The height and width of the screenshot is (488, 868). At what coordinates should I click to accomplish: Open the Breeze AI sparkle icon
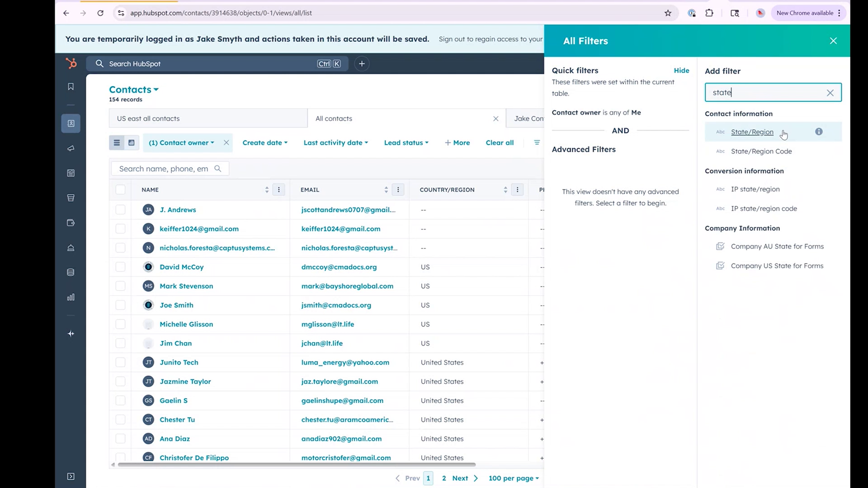point(71,333)
